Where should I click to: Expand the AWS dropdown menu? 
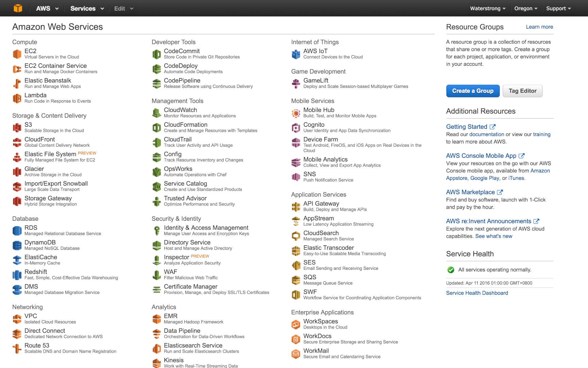point(47,9)
